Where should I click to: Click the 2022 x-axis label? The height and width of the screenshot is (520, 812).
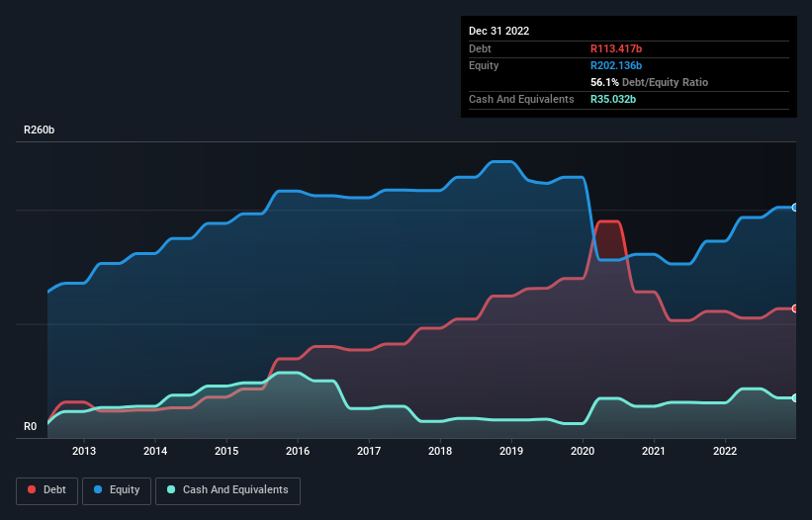click(x=725, y=451)
